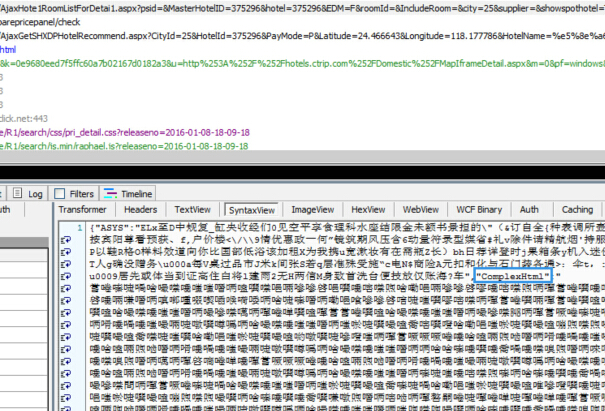Image resolution: width=605 pixels, height=411 pixels.
Task: Select the dick.net:443 tunnel session row
Action: point(302,118)
